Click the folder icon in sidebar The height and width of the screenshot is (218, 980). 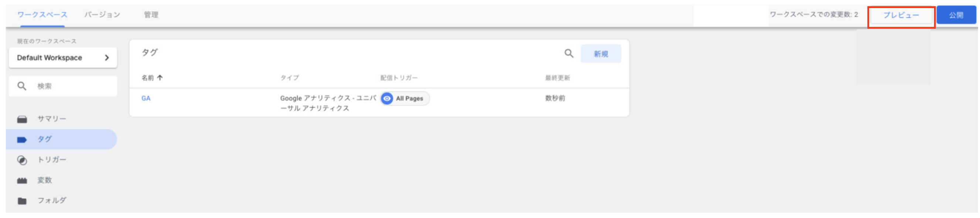pos(22,201)
